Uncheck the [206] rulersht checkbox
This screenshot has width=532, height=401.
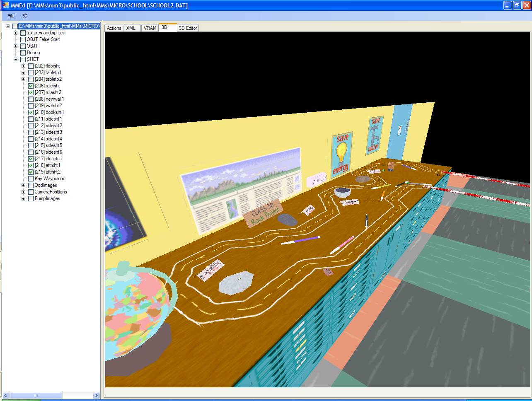point(31,86)
